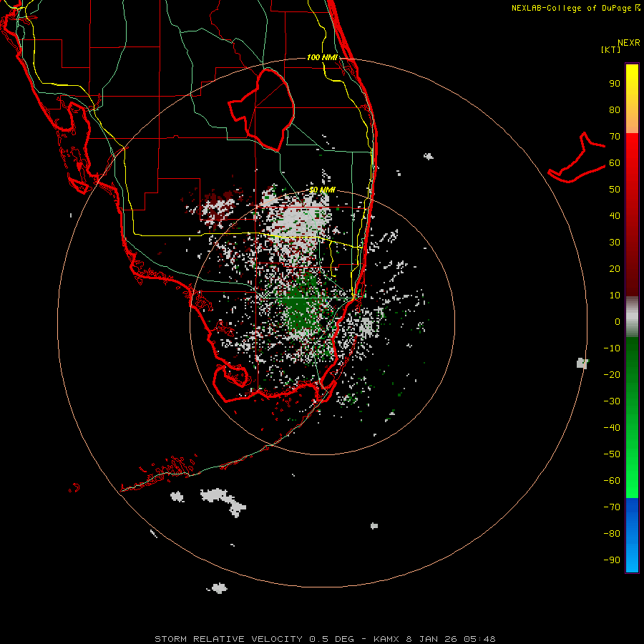The width and height of the screenshot is (644, 644).
Task: Click the NEXLAB-College of DuPage credit text
Action: (x=575, y=8)
